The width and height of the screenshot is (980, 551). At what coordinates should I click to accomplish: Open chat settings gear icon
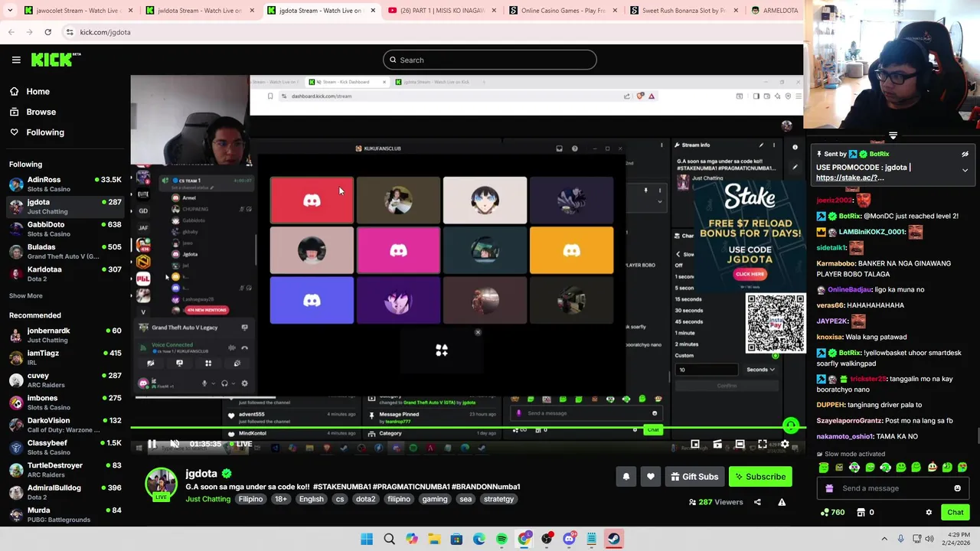tap(929, 513)
